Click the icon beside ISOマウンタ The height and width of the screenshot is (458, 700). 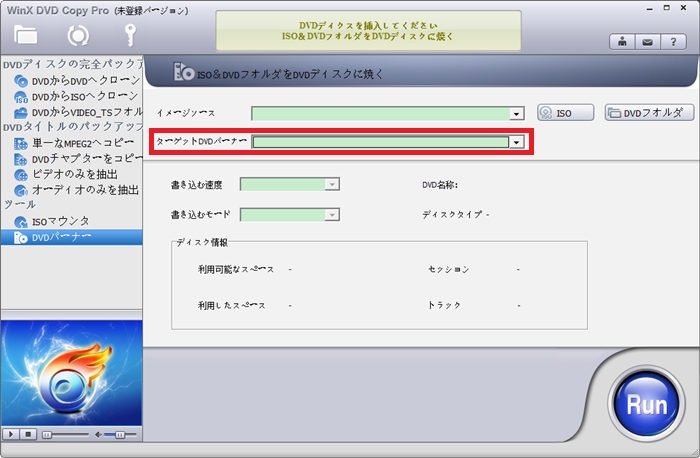pyautogui.click(x=21, y=221)
